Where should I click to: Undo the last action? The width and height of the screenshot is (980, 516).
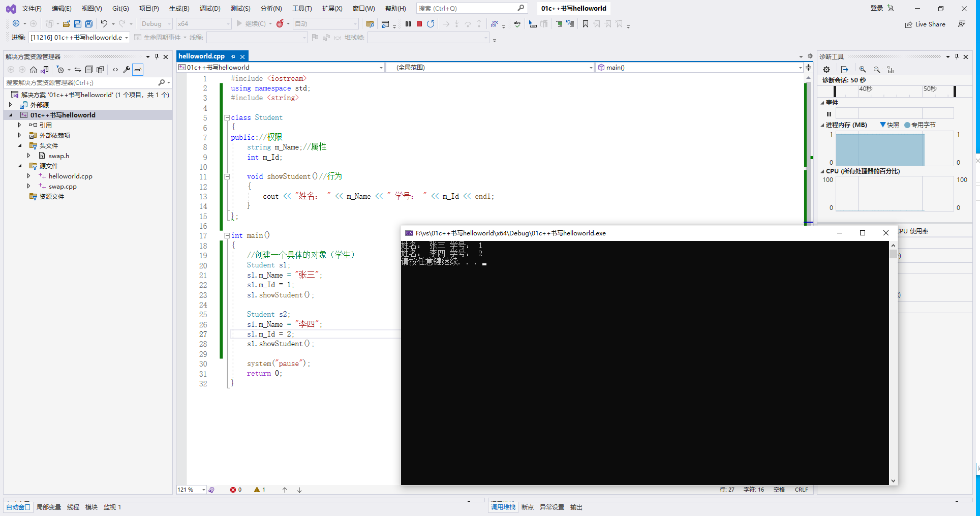[x=104, y=24]
